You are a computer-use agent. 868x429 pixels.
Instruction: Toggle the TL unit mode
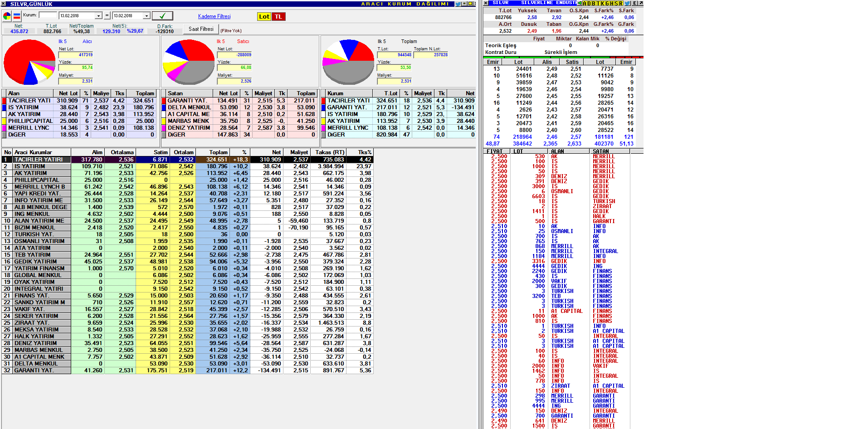pos(278,17)
